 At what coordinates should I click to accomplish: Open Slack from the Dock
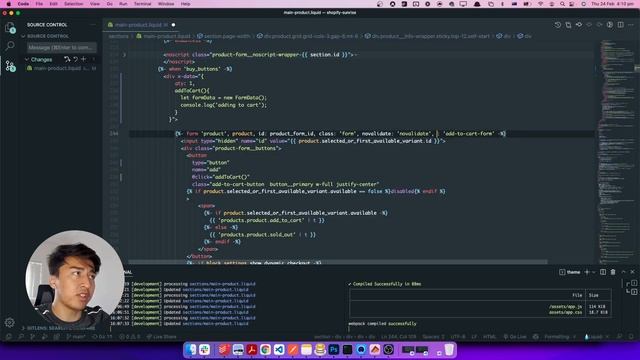click(204, 349)
